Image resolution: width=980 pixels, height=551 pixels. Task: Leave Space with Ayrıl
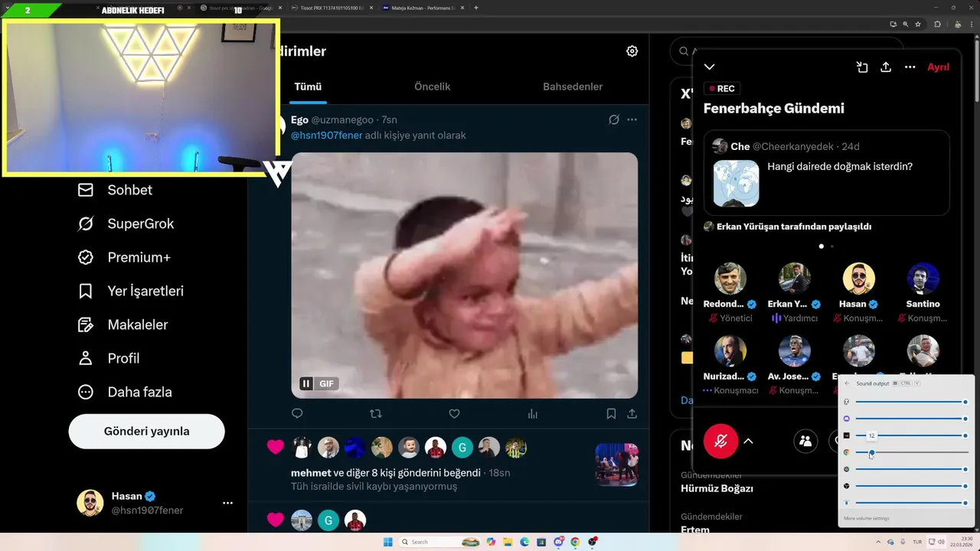(938, 67)
